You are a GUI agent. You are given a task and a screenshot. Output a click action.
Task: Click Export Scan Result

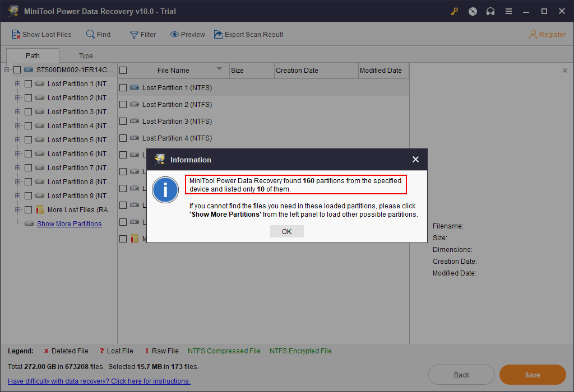pyautogui.click(x=249, y=34)
